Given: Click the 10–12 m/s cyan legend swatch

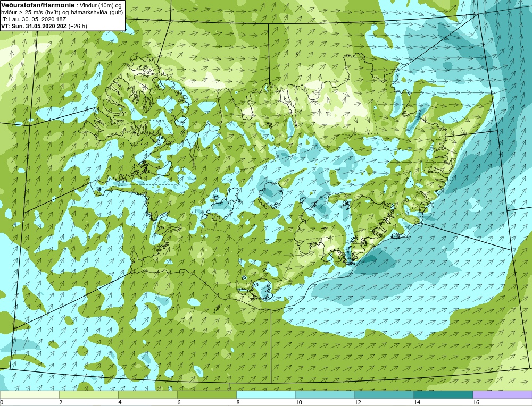Looking at the screenshot, I should pyautogui.click(x=325, y=394).
